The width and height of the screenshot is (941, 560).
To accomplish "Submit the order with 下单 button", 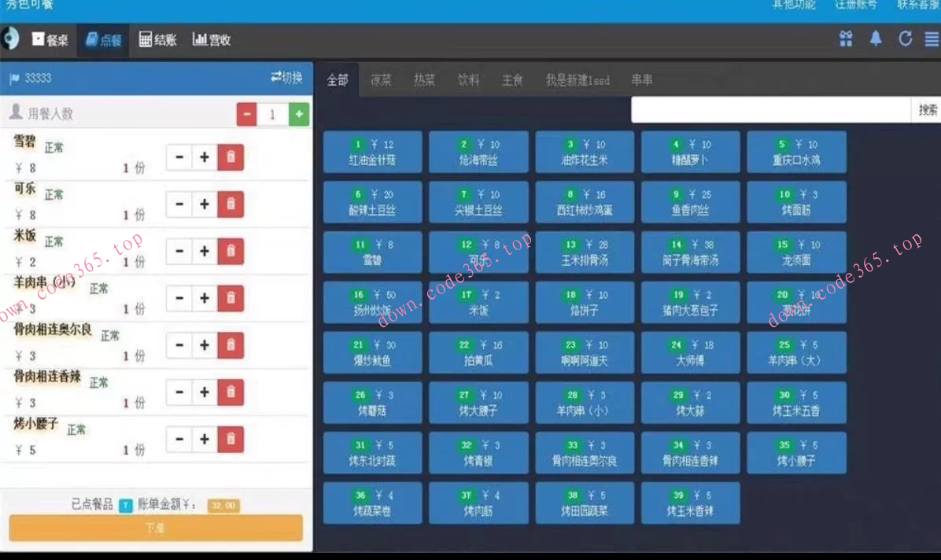I will click(157, 528).
